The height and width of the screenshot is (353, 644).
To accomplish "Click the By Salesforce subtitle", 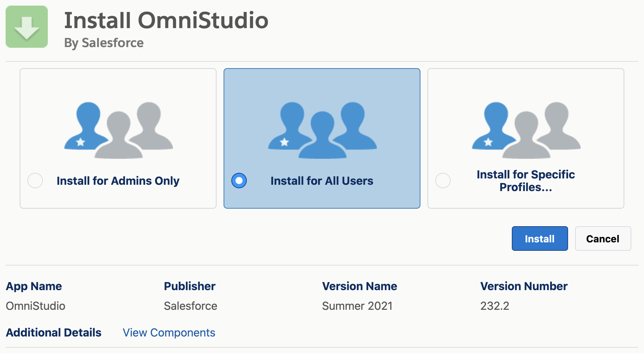I will coord(104,43).
